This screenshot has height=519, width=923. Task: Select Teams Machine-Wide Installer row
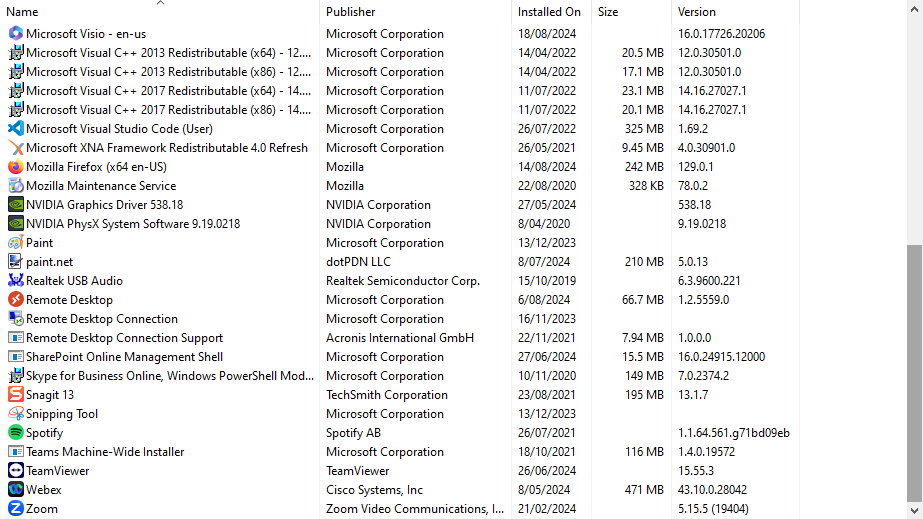click(105, 452)
